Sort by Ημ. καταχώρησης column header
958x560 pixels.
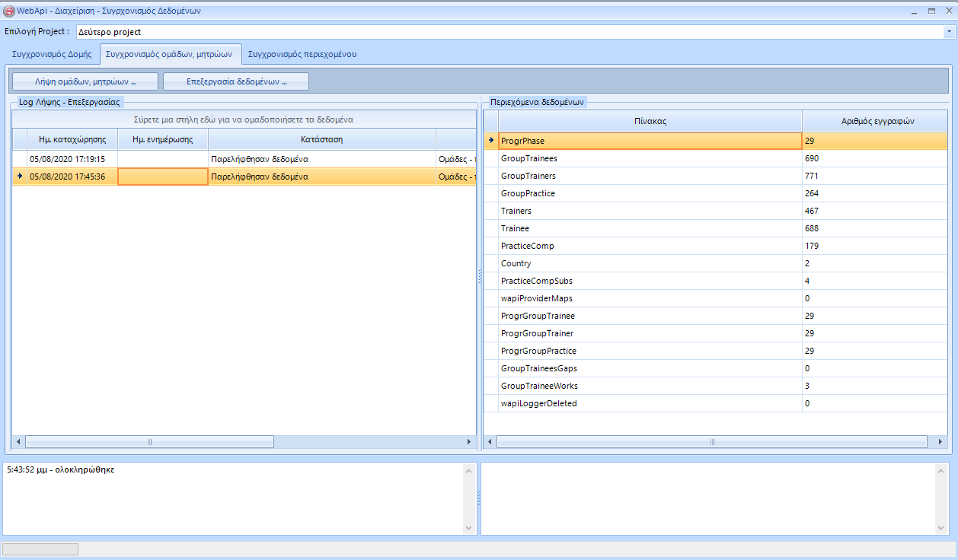tap(72, 140)
